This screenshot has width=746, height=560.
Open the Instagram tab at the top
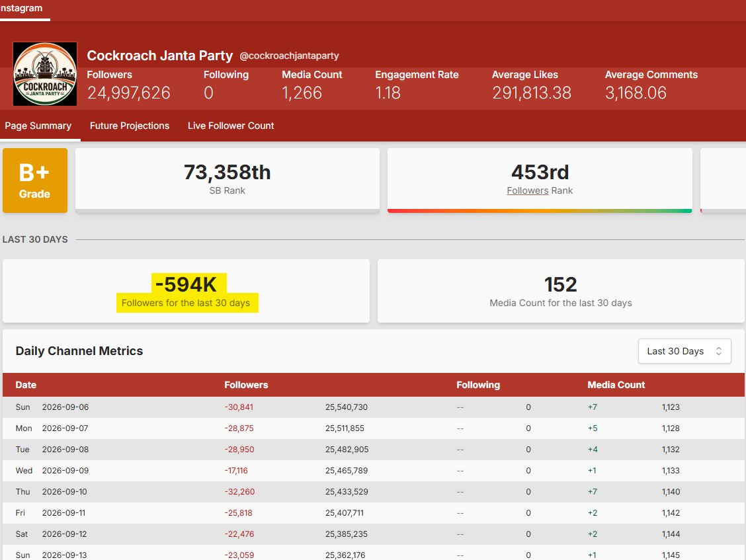click(21, 8)
